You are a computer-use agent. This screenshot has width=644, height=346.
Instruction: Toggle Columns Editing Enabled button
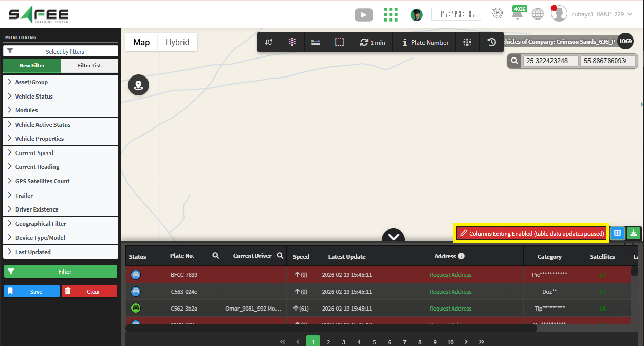(531, 234)
